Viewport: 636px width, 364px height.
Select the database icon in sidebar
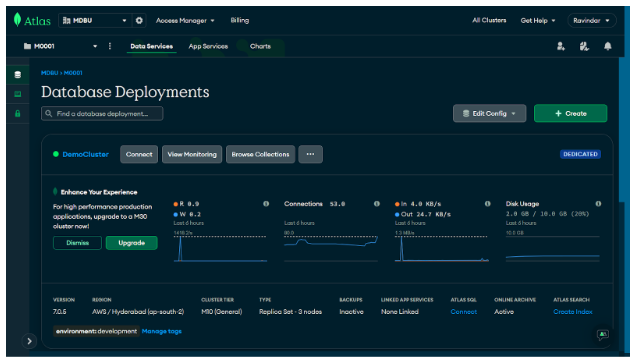click(17, 75)
